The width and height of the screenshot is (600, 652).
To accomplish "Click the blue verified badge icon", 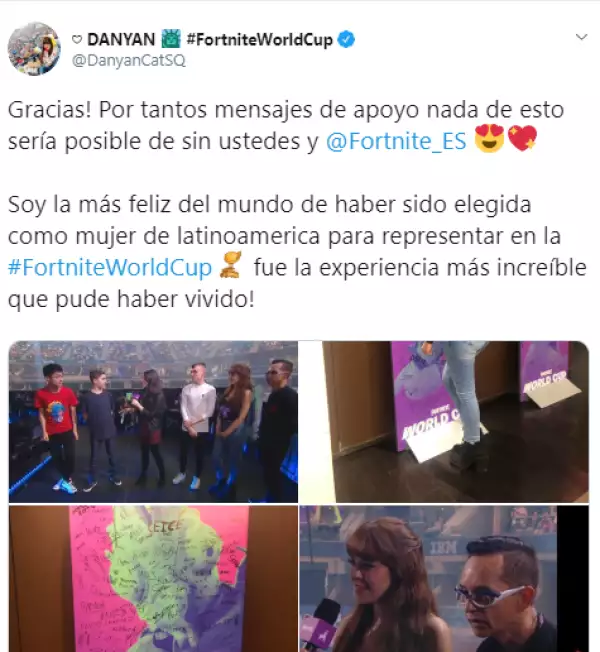I will click(346, 40).
